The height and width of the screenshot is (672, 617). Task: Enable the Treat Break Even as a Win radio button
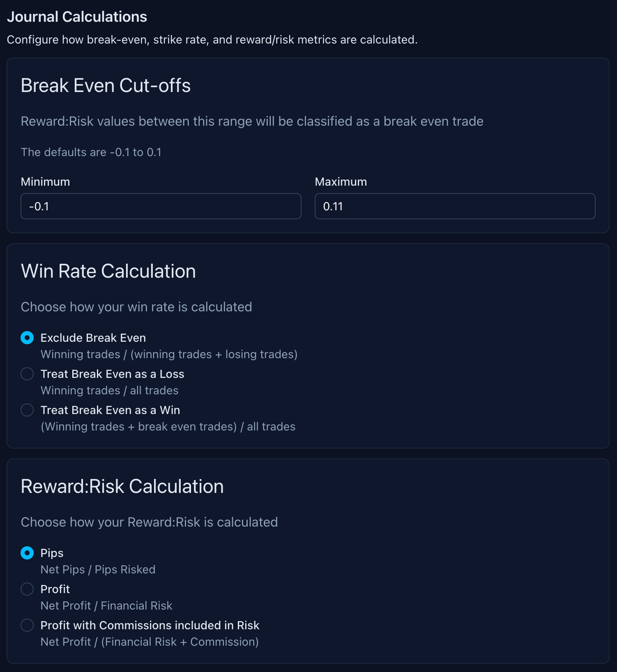pyautogui.click(x=27, y=410)
